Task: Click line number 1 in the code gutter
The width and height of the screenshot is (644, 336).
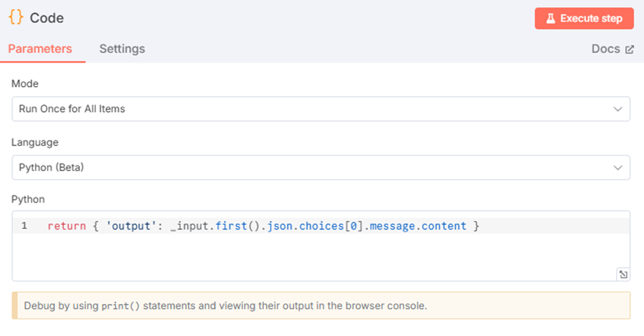Action: [24, 225]
